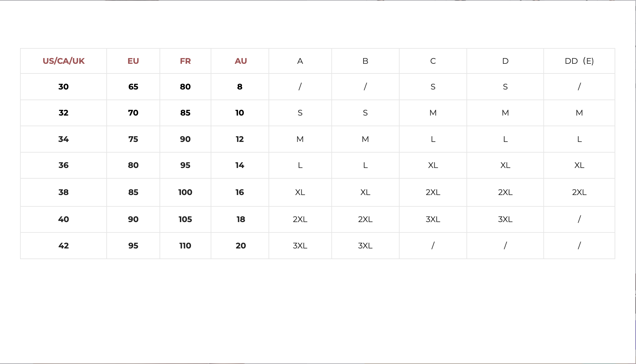636x364 pixels.
Task: Select EU size 65 cell
Action: [133, 87]
